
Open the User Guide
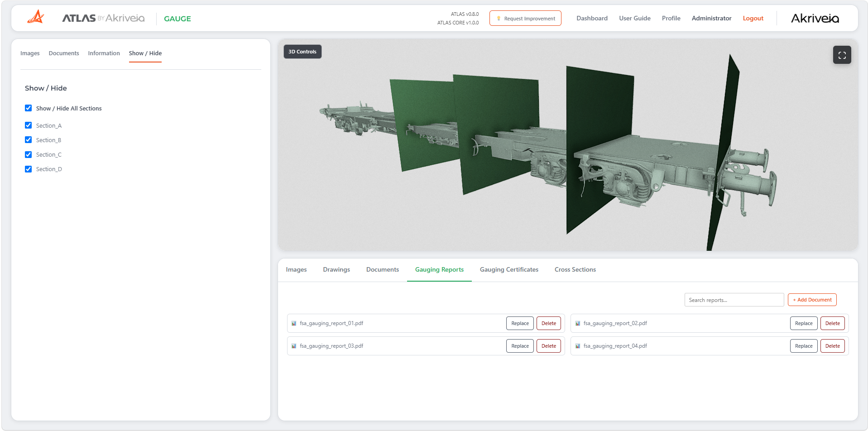[635, 18]
